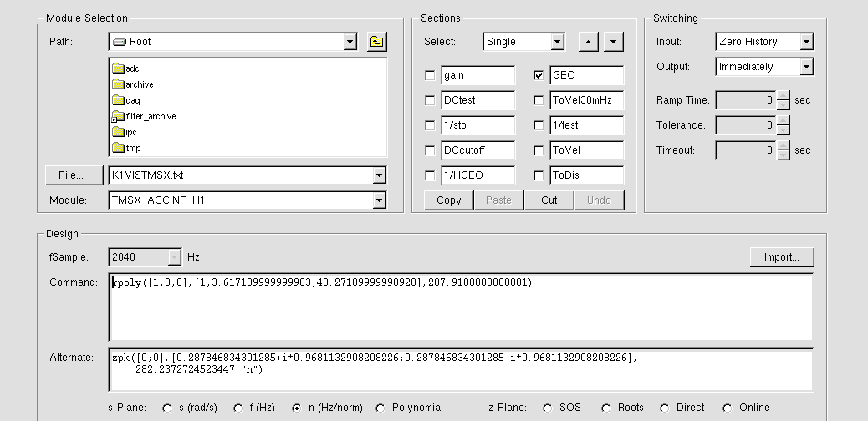The height and width of the screenshot is (421, 868).
Task: Choose the SOS z-Plane option
Action: point(548,408)
